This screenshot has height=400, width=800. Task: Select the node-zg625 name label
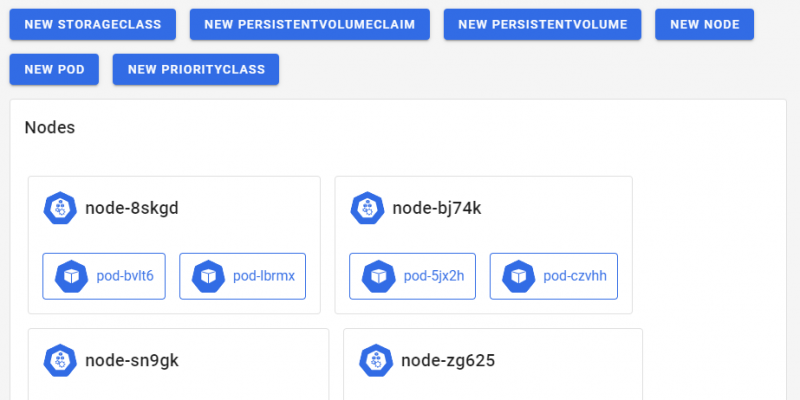(x=447, y=360)
